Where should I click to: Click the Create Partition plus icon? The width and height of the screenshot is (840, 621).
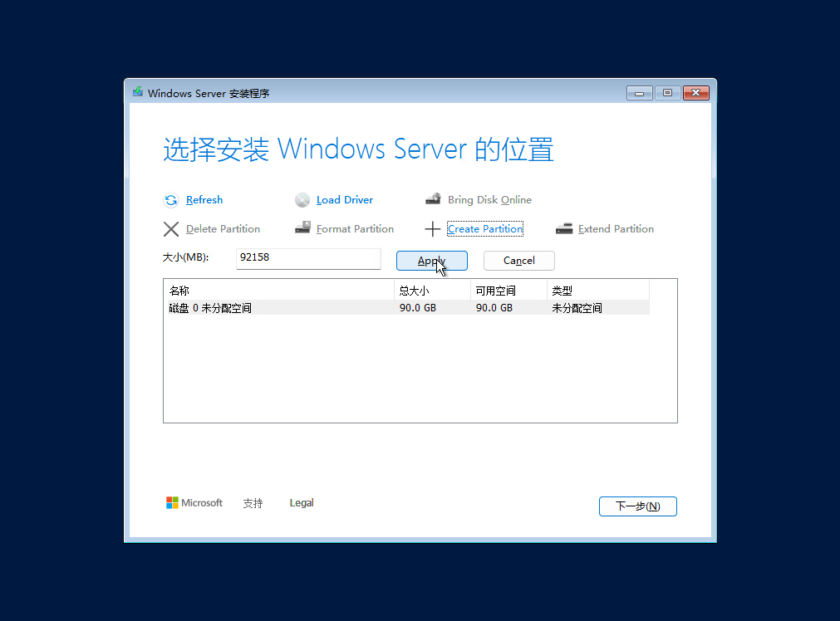432,229
